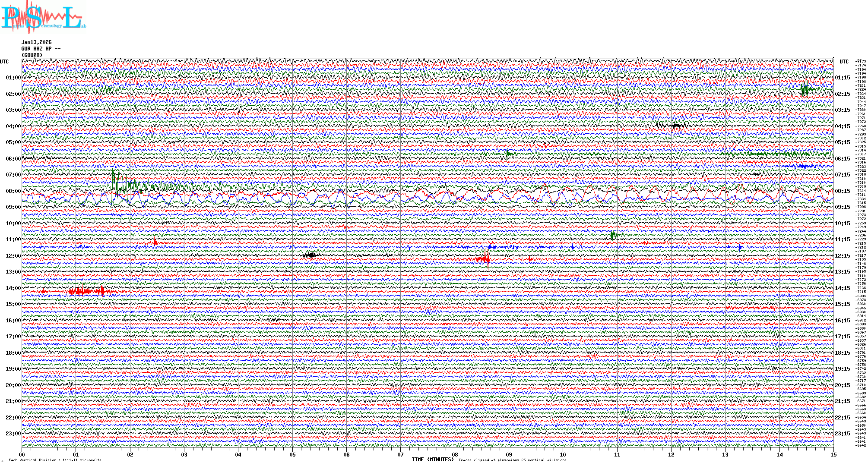868x466 pixels.
Task: Click minute 15 on bottom time axis
Action: [x=833, y=454]
